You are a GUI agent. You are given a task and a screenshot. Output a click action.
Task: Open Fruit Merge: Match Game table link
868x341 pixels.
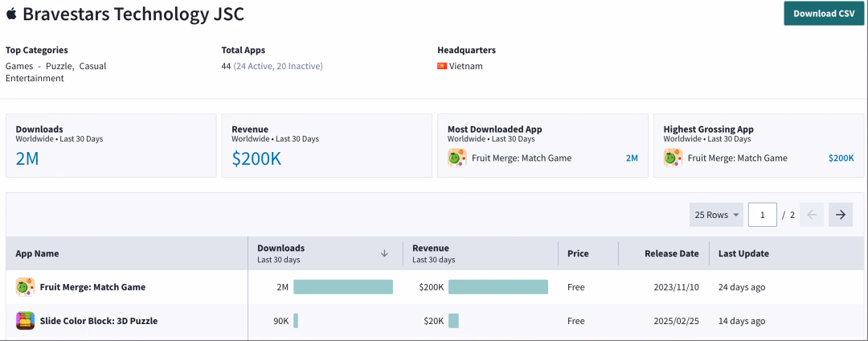(x=92, y=287)
